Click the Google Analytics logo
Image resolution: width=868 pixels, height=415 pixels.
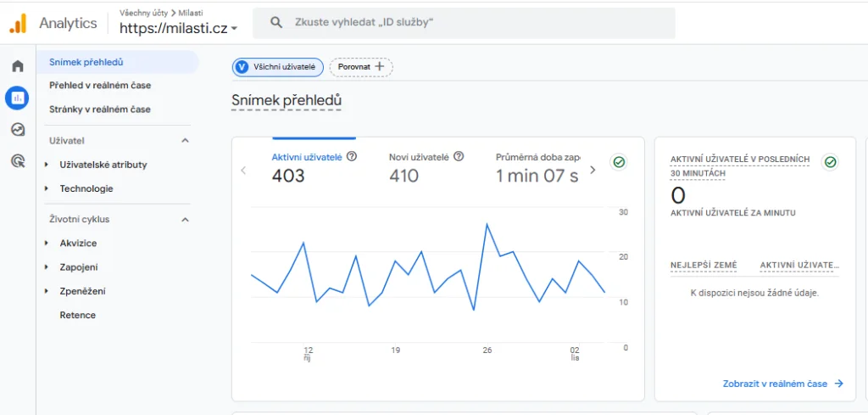[x=19, y=23]
